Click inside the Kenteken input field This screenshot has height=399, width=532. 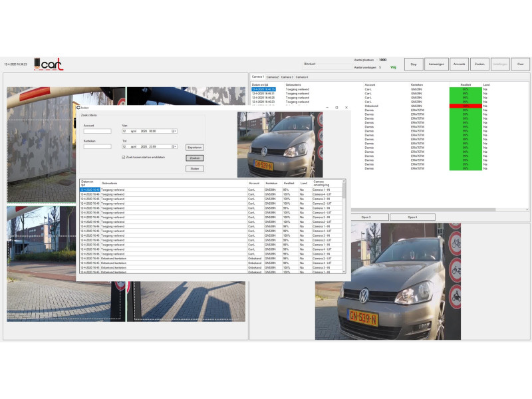98,147
